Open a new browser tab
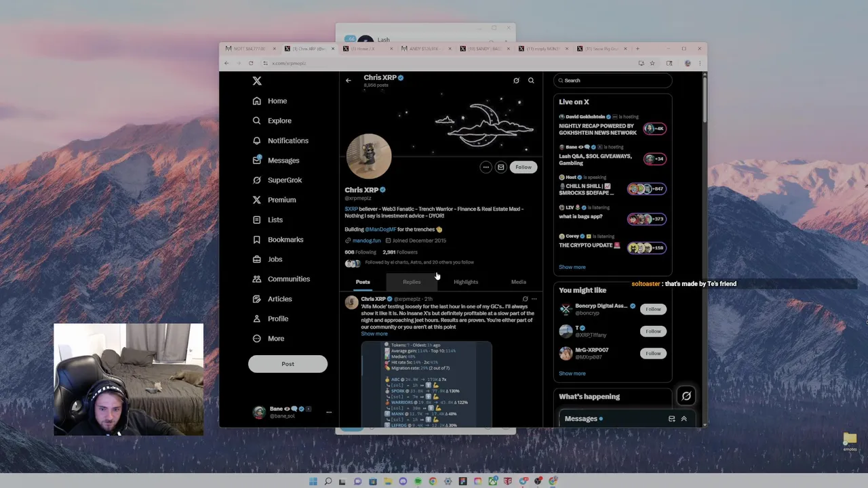The height and width of the screenshot is (488, 868). click(637, 49)
